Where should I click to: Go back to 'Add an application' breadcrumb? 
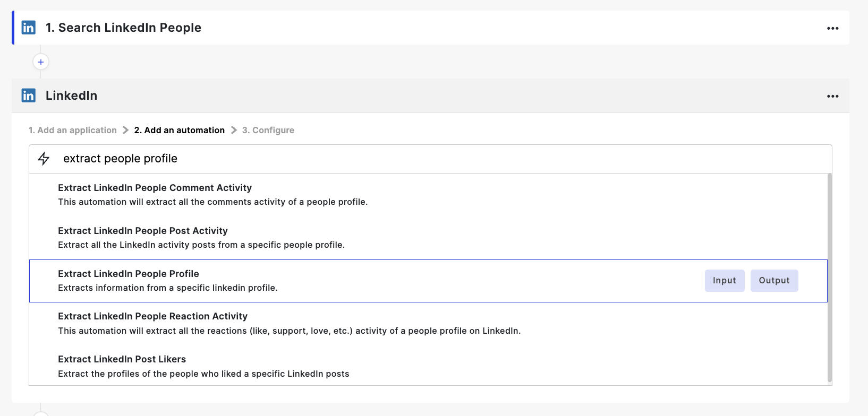pyautogui.click(x=73, y=130)
